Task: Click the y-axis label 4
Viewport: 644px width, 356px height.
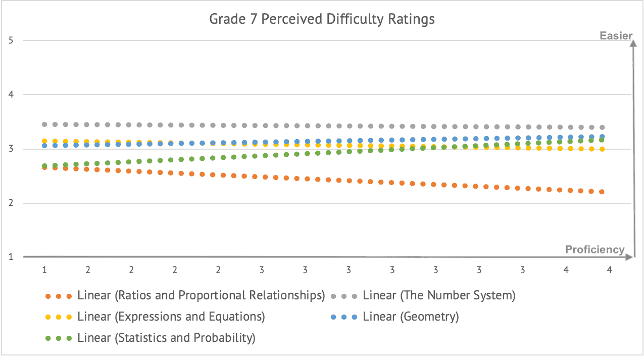Action: pos(11,95)
